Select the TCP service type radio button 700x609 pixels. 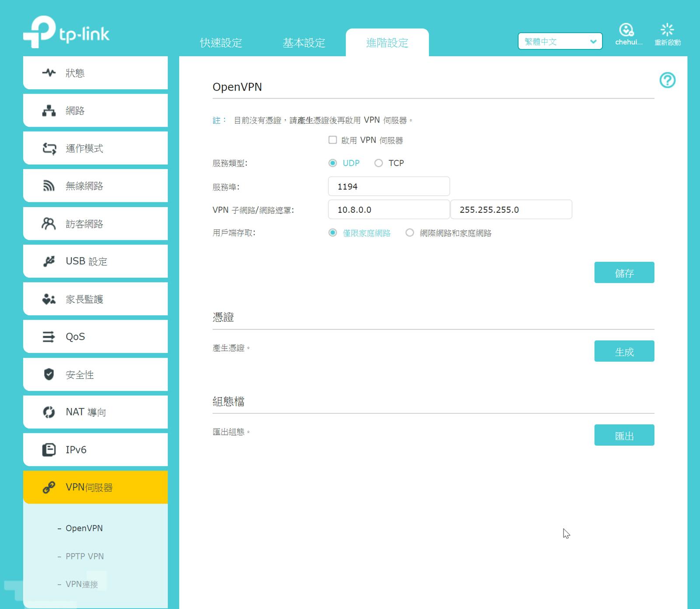378,163
